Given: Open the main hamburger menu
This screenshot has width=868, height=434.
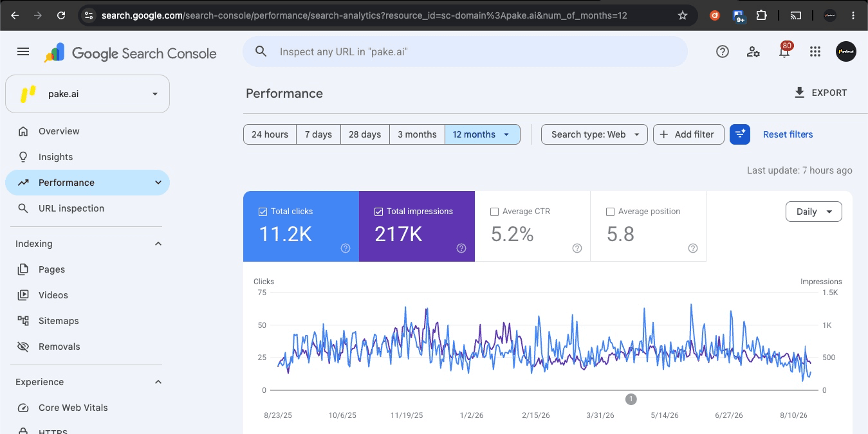Looking at the screenshot, I should point(23,52).
